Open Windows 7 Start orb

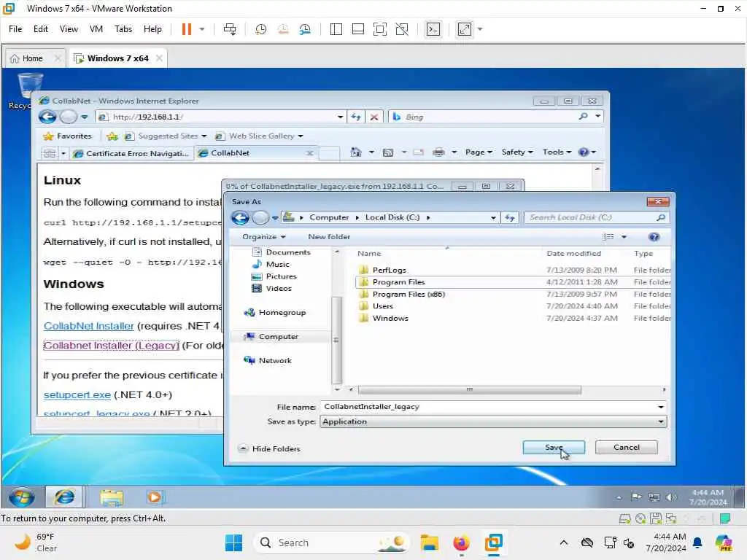22,497
